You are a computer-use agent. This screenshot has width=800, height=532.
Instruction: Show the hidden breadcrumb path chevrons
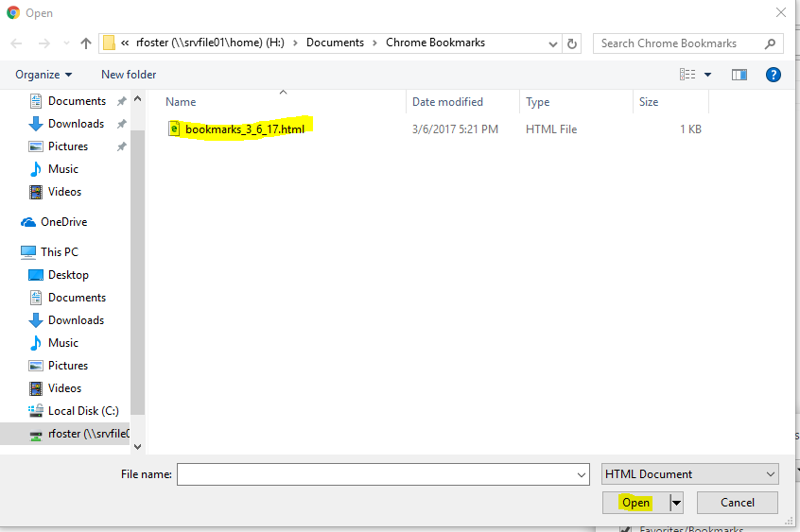click(125, 43)
